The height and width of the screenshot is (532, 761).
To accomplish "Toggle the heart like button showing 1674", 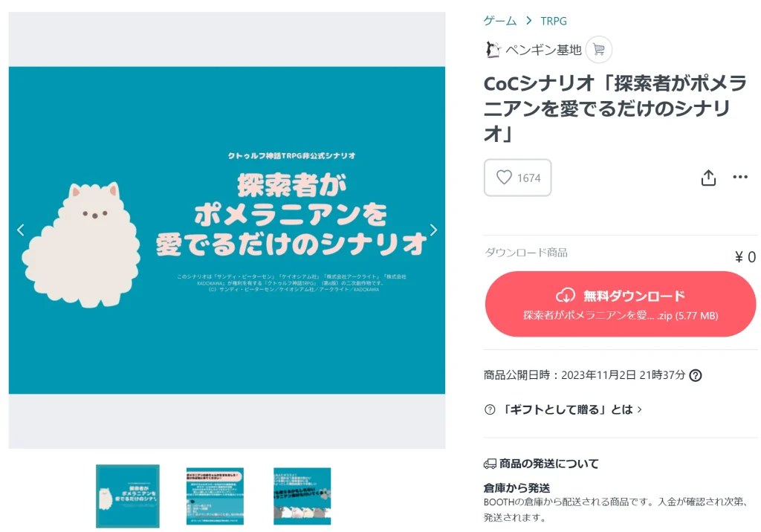I will pos(517,178).
